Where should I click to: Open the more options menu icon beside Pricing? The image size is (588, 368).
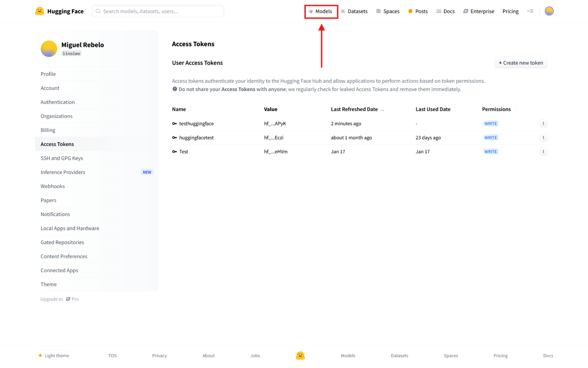click(x=530, y=11)
